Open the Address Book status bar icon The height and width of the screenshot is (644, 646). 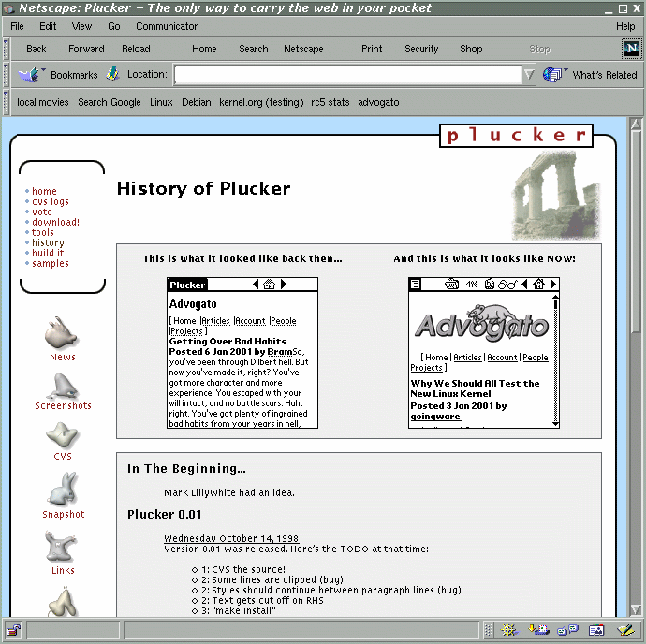tap(596, 630)
